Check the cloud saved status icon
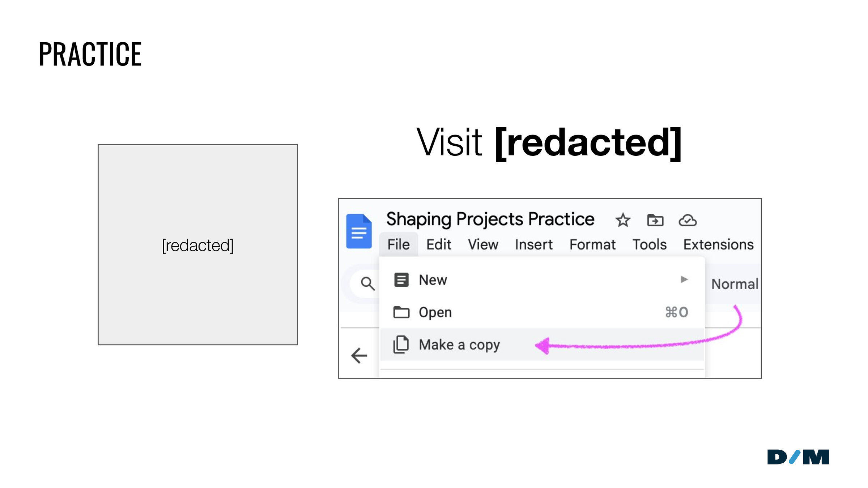This screenshot has width=868, height=488. pyautogui.click(x=688, y=220)
